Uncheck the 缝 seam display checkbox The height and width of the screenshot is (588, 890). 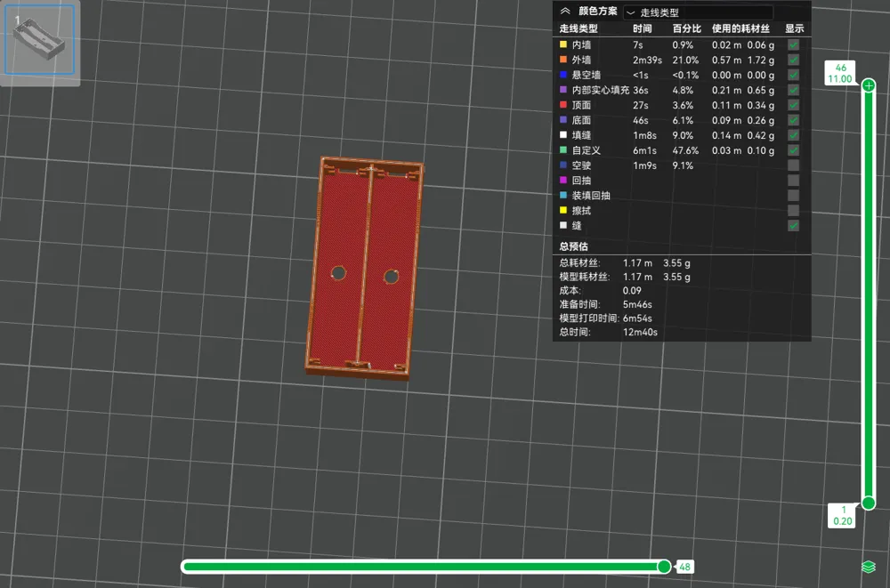coord(794,225)
